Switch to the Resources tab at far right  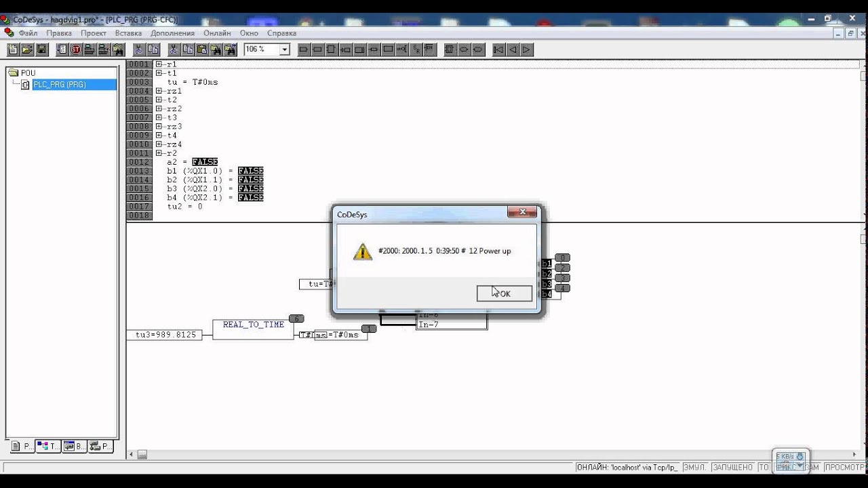click(x=100, y=446)
